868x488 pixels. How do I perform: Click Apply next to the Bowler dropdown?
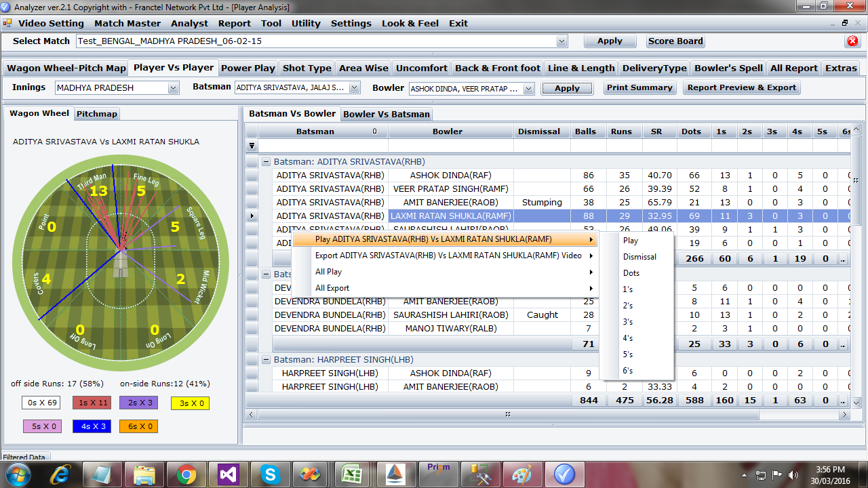[x=567, y=88]
